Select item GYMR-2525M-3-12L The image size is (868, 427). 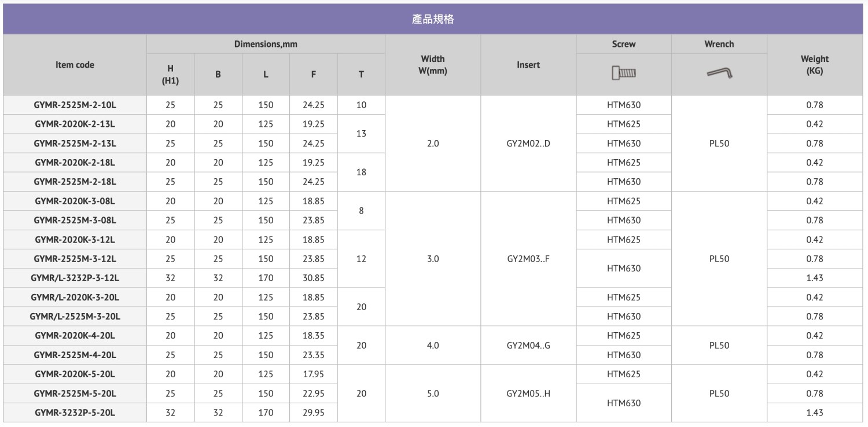tap(75, 259)
